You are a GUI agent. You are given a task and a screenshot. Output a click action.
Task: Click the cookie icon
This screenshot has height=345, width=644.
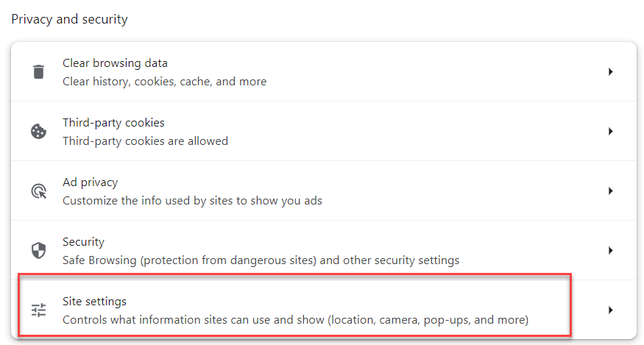click(38, 132)
